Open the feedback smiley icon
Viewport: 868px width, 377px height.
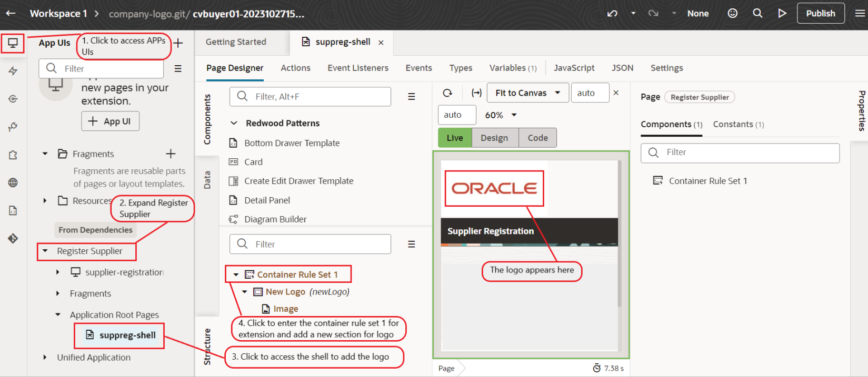tap(732, 13)
